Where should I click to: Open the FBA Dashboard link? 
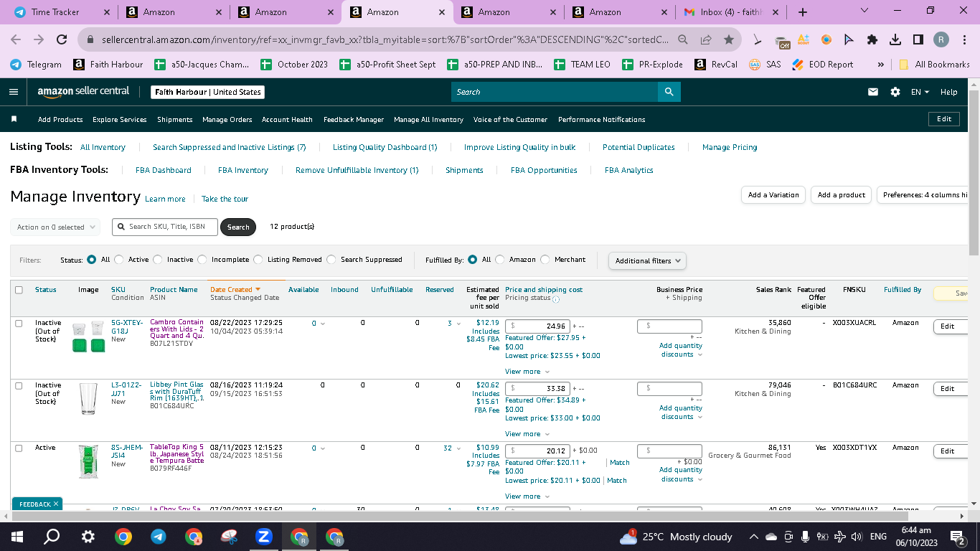[164, 170]
